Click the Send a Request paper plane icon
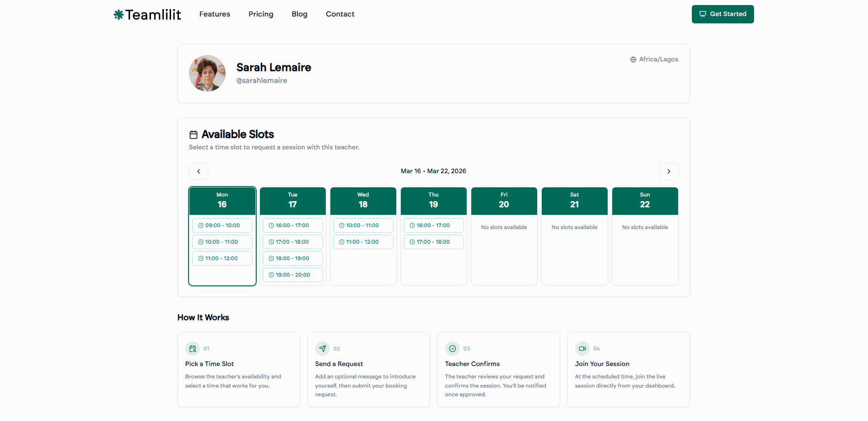 point(323,349)
